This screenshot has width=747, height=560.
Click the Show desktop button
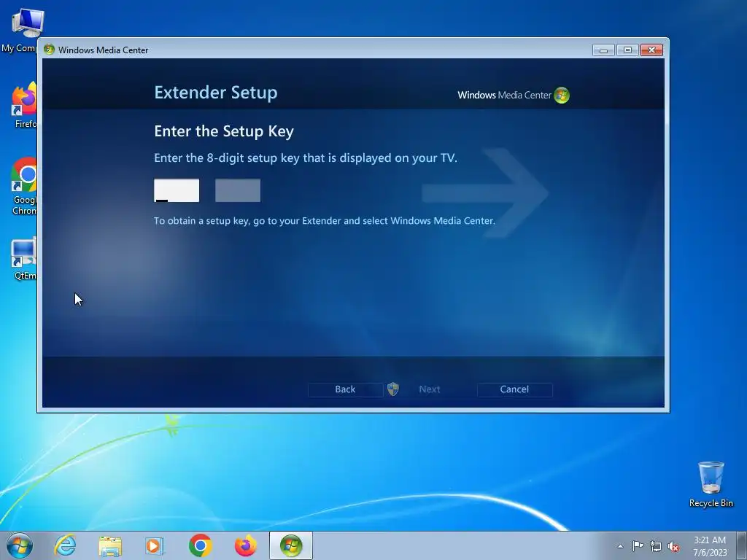[x=742, y=545]
